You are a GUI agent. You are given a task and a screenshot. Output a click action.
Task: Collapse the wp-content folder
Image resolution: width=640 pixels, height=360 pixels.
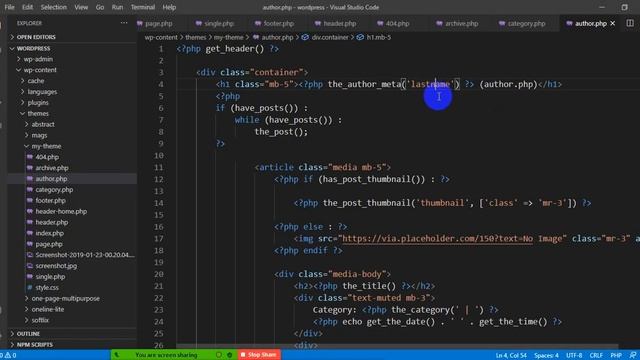coord(40,70)
